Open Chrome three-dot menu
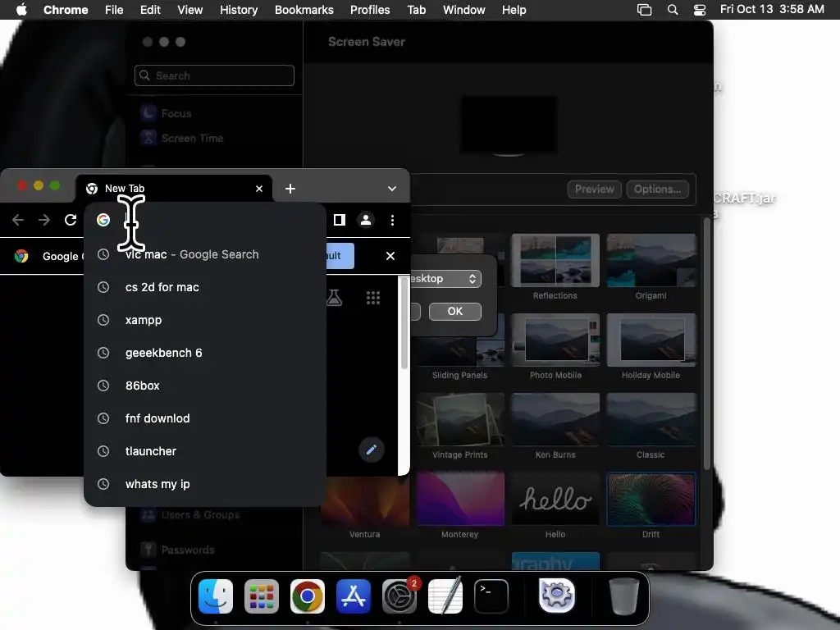840x630 pixels. coord(393,220)
